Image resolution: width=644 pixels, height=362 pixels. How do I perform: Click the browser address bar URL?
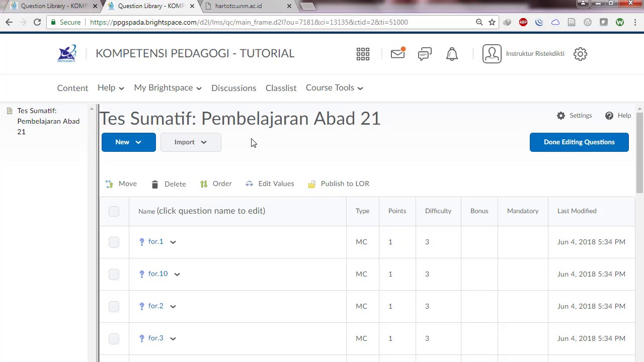(x=249, y=22)
